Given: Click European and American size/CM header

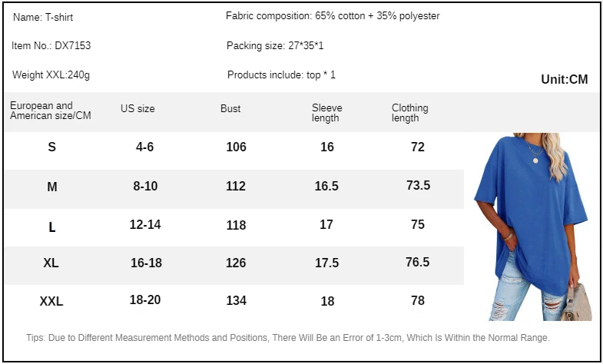Looking at the screenshot, I should 51,111.
